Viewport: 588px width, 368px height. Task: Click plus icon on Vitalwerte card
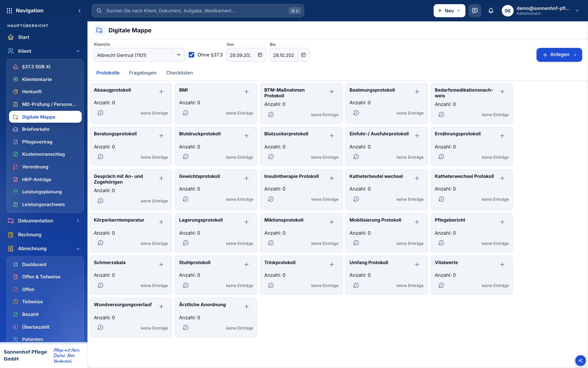[502, 264]
